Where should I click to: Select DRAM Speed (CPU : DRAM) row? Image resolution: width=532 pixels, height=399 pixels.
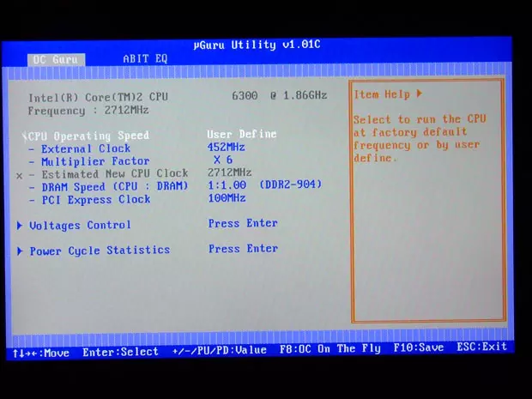[x=115, y=186]
